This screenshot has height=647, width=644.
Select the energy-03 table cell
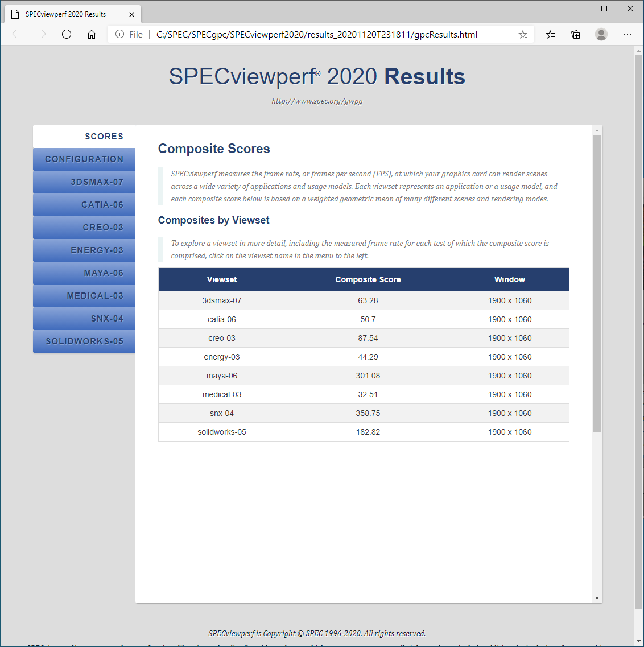(222, 357)
